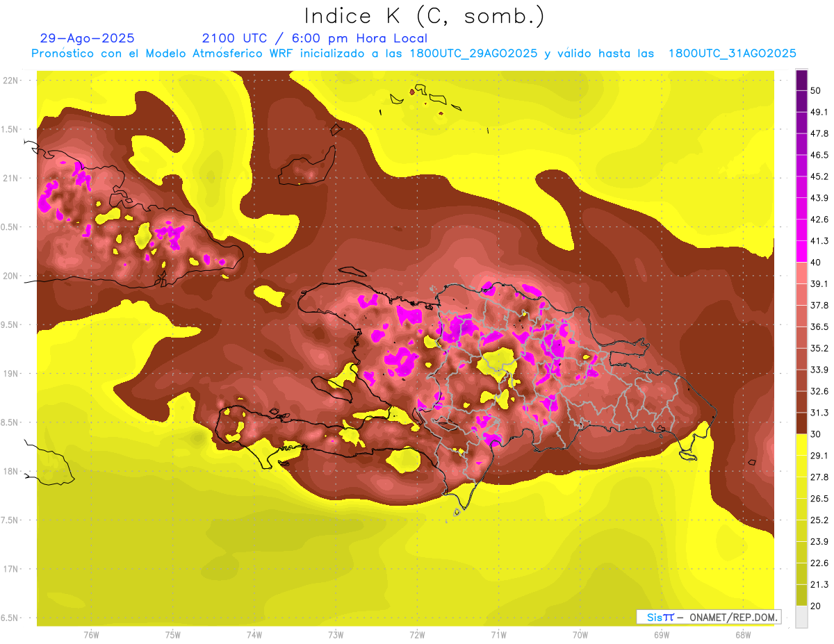Click the colorbar value '22.6'
This screenshot has height=644, width=834.
[819, 563]
